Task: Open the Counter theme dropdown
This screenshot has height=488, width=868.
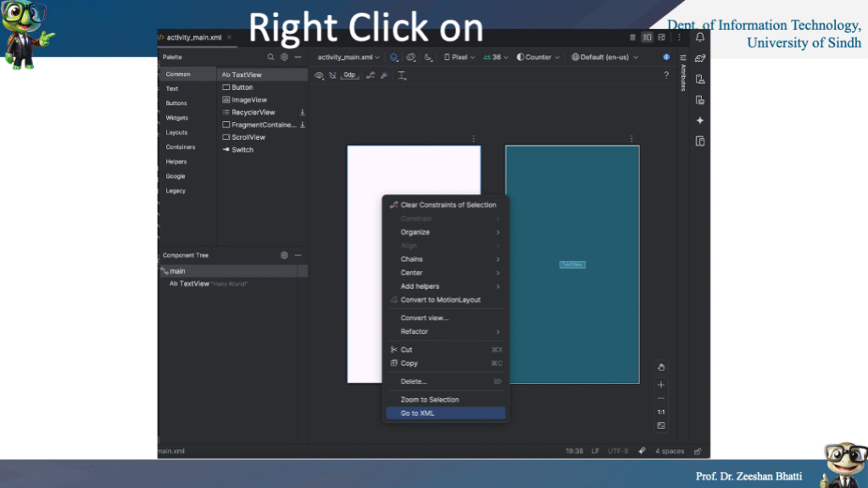Action: (x=538, y=58)
